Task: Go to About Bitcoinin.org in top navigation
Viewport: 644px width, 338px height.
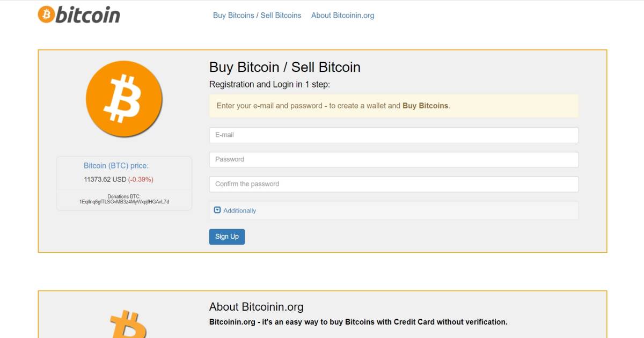Action: 342,16
